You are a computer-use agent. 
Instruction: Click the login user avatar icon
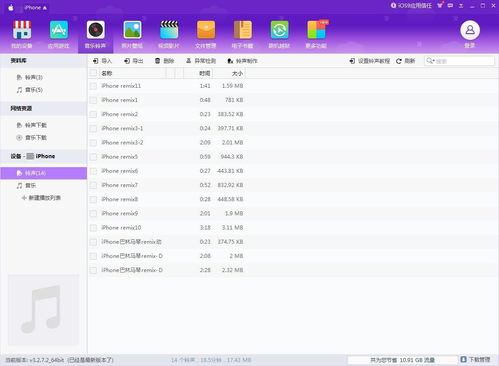(470, 30)
